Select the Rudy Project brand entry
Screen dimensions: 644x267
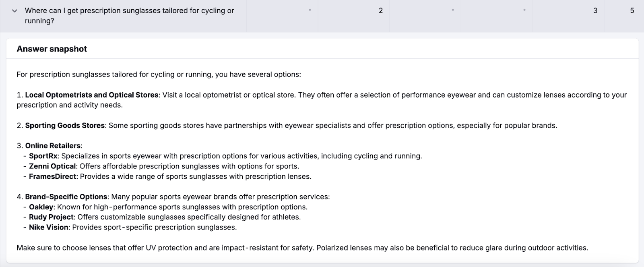52,217
